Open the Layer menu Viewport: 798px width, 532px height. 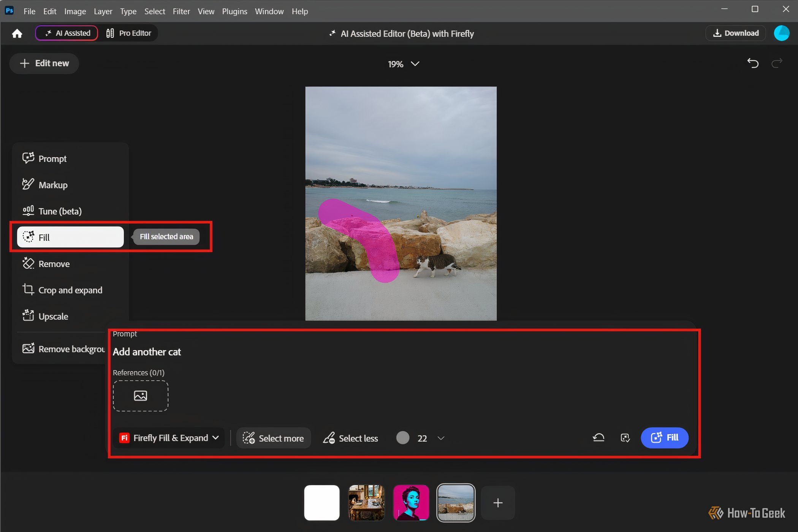point(103,11)
